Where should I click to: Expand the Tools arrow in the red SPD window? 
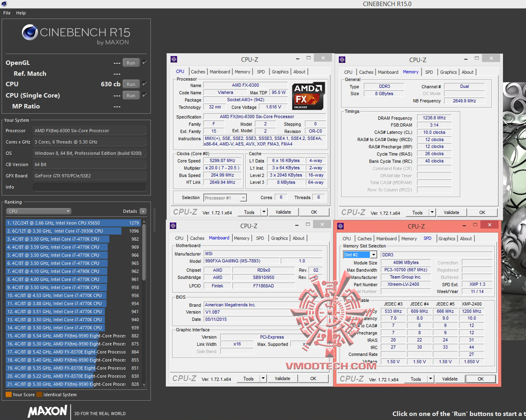click(x=430, y=379)
